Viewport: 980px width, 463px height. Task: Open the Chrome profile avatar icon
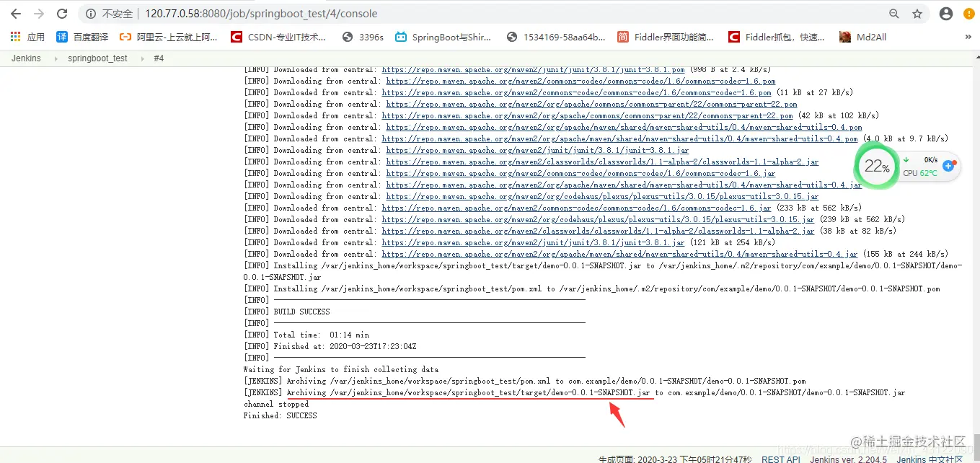click(x=946, y=14)
